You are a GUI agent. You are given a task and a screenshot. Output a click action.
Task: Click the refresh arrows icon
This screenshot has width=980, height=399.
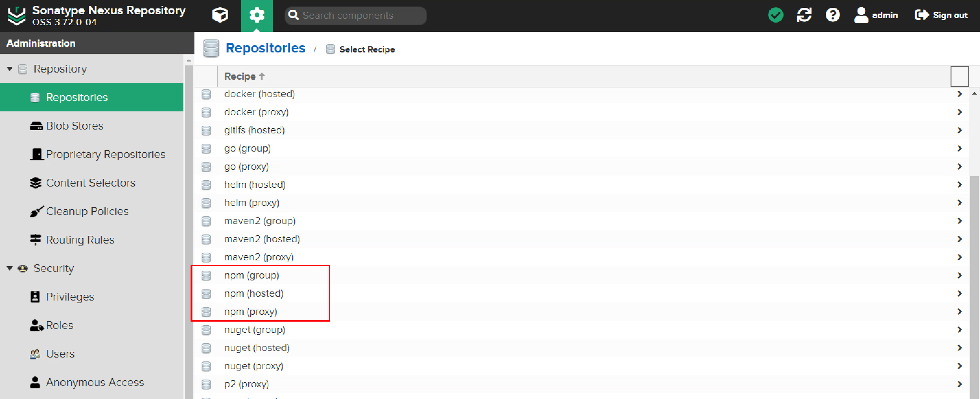tap(804, 15)
